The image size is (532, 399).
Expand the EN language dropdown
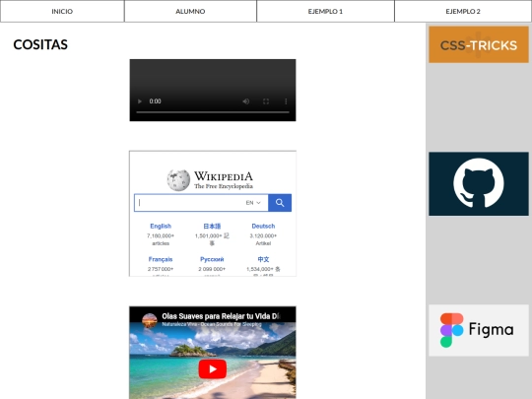point(253,203)
